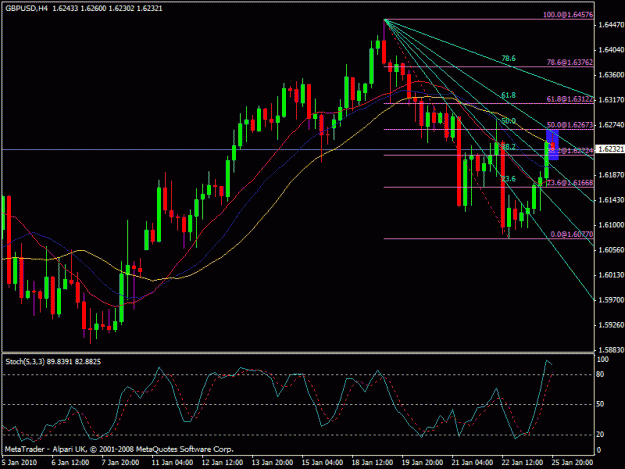Viewport: 625px width, 469px height.
Task: Click the 25 Jan 20:00 time axis label
Action: click(572, 463)
